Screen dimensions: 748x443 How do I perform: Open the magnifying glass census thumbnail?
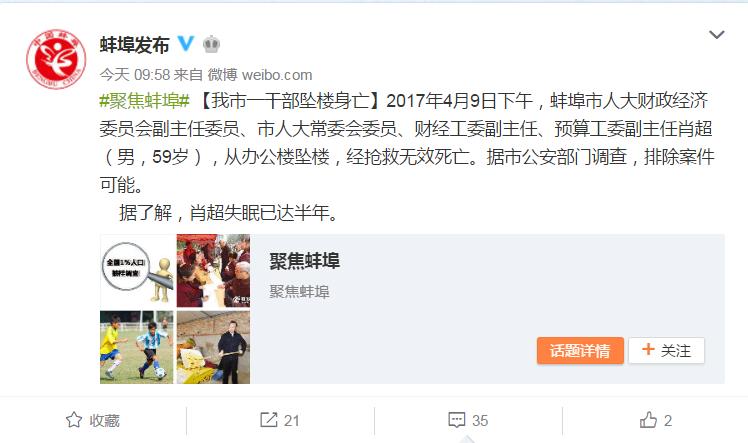pyautogui.click(x=136, y=270)
